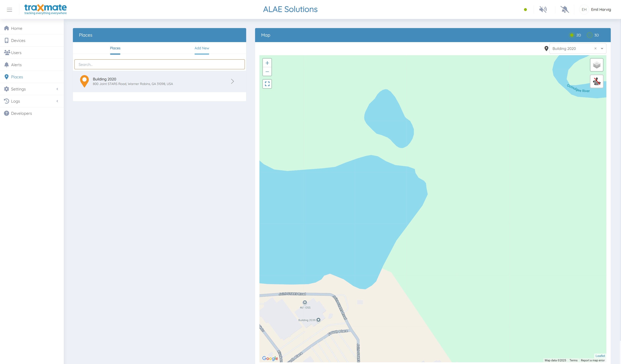621x364 pixels.
Task: Zoom out on the map
Action: pyautogui.click(x=267, y=72)
